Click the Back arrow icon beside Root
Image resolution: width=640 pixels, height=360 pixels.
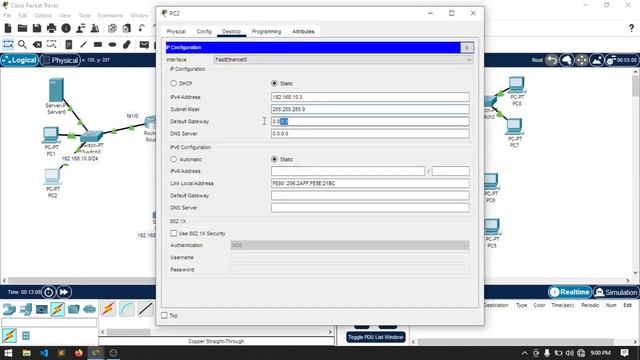[x=552, y=60]
